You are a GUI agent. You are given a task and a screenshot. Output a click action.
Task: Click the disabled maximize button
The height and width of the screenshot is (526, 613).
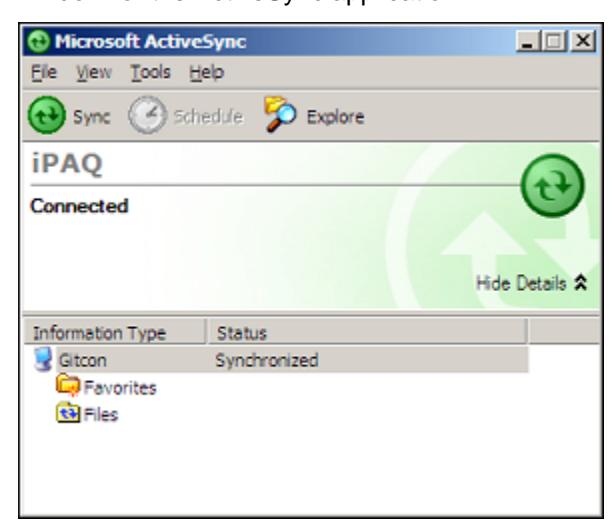(x=554, y=41)
